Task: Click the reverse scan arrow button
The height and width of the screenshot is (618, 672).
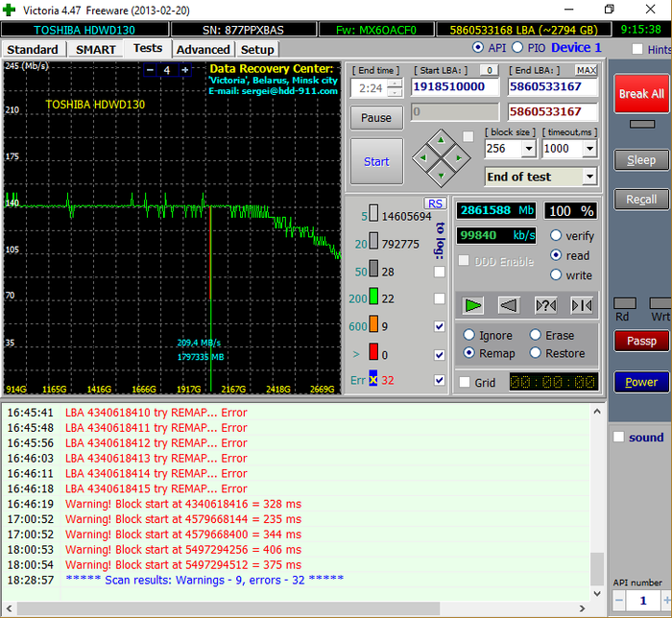Action: 509,305
